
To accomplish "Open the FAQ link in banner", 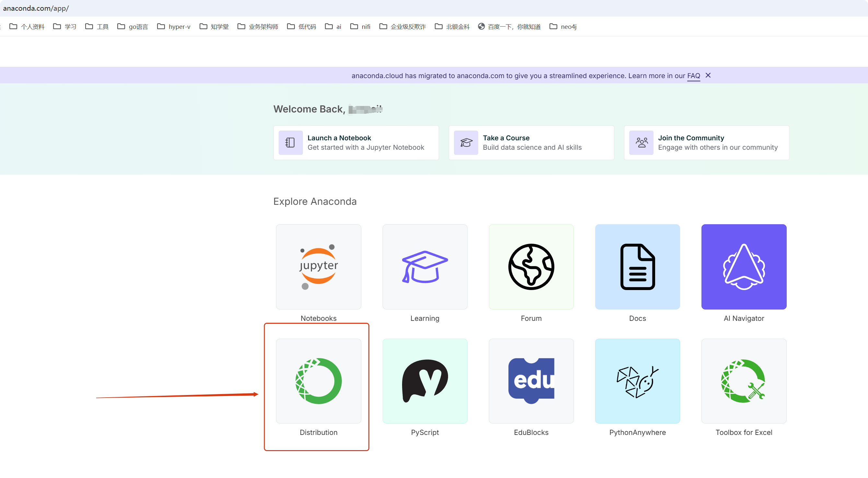I will 693,76.
